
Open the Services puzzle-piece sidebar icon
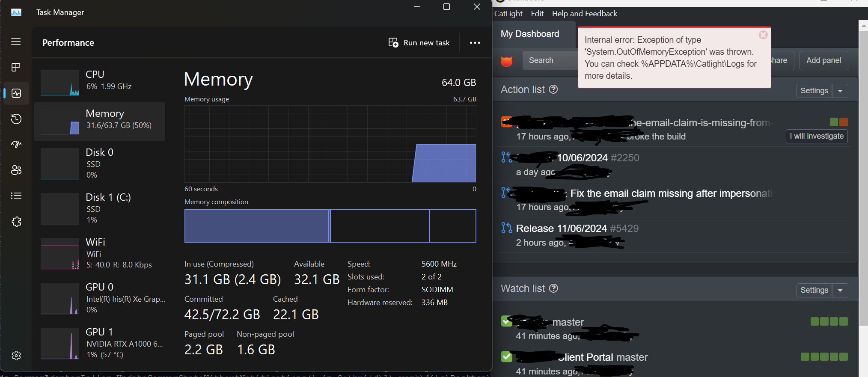16,222
